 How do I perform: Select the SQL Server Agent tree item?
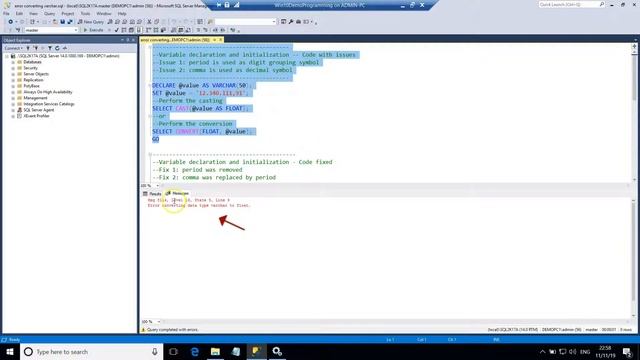click(38, 110)
